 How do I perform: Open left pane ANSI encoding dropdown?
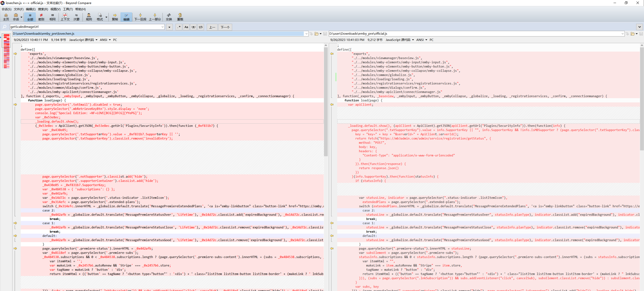point(105,40)
